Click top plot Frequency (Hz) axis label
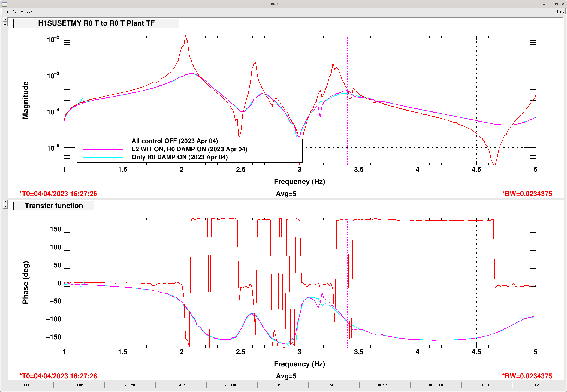 (x=299, y=182)
